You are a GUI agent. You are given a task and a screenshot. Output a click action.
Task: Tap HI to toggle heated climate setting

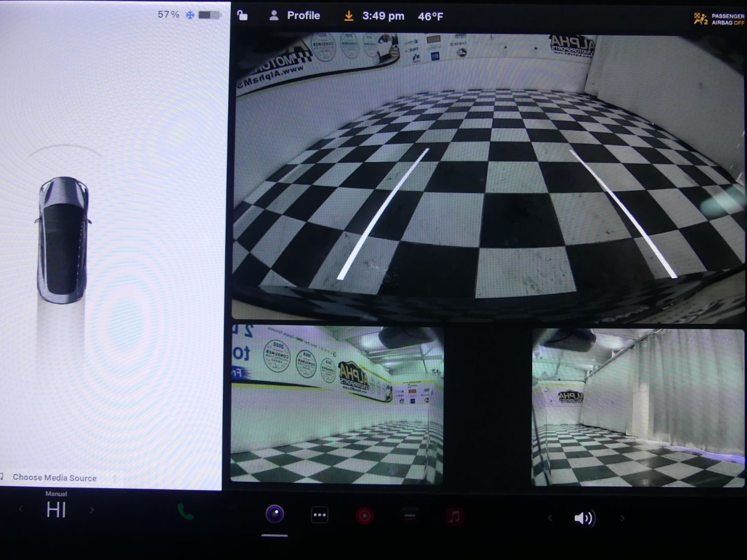point(57,510)
